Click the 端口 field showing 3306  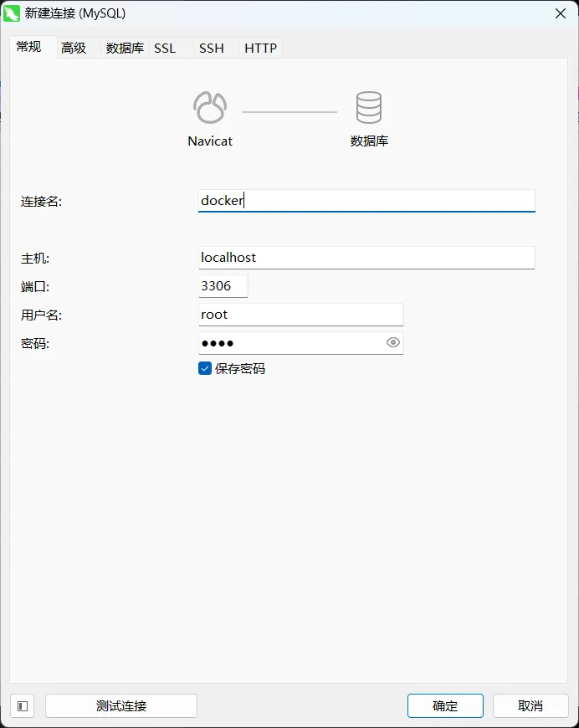tap(223, 286)
